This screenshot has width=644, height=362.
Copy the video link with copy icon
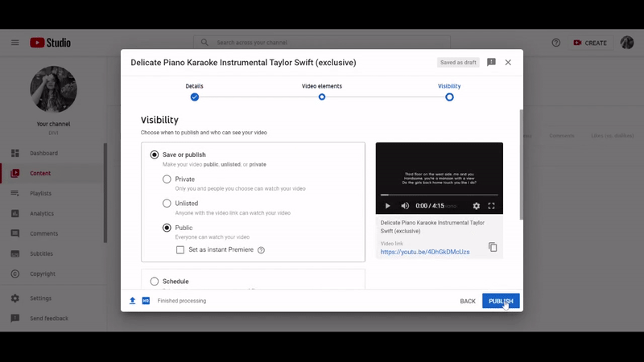tap(493, 247)
